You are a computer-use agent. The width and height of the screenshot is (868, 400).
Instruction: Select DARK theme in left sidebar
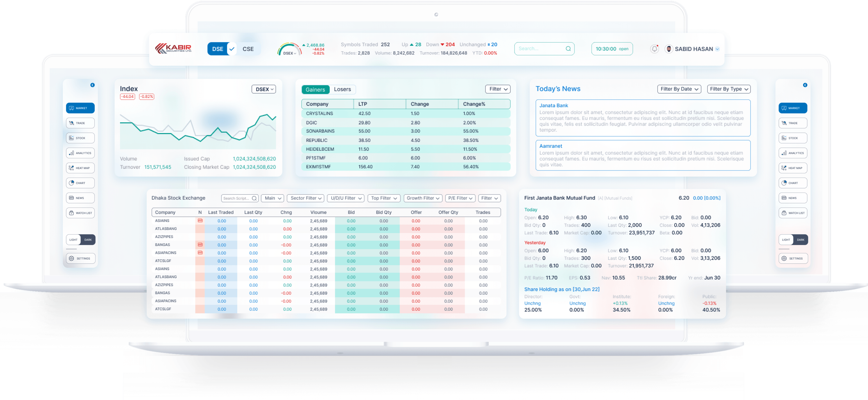(88, 240)
